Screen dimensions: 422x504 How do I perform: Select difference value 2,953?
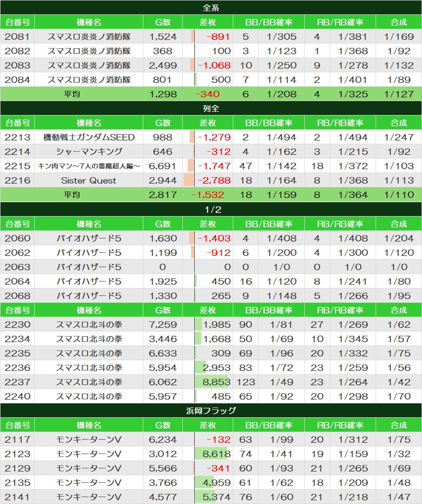pos(217,367)
